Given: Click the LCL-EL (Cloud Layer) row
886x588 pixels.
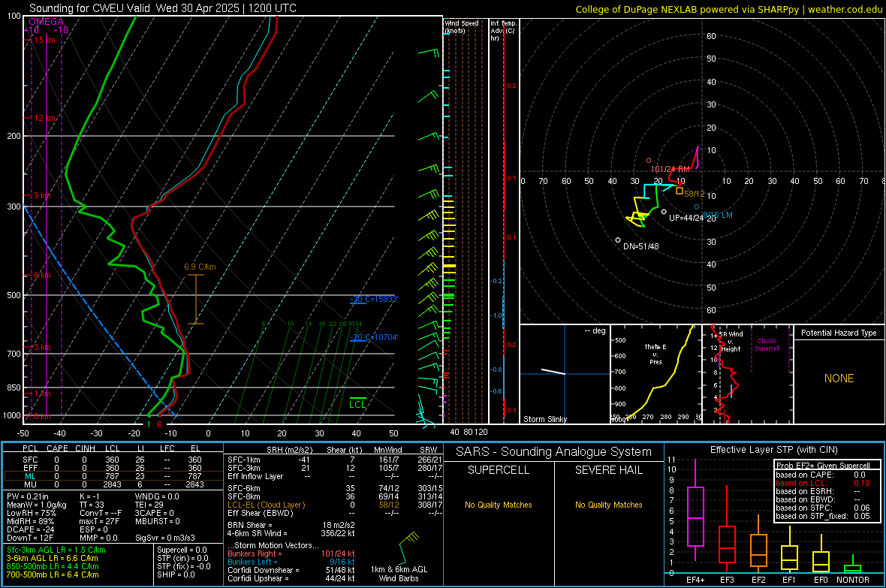Looking at the screenshot, I should [x=335, y=505].
